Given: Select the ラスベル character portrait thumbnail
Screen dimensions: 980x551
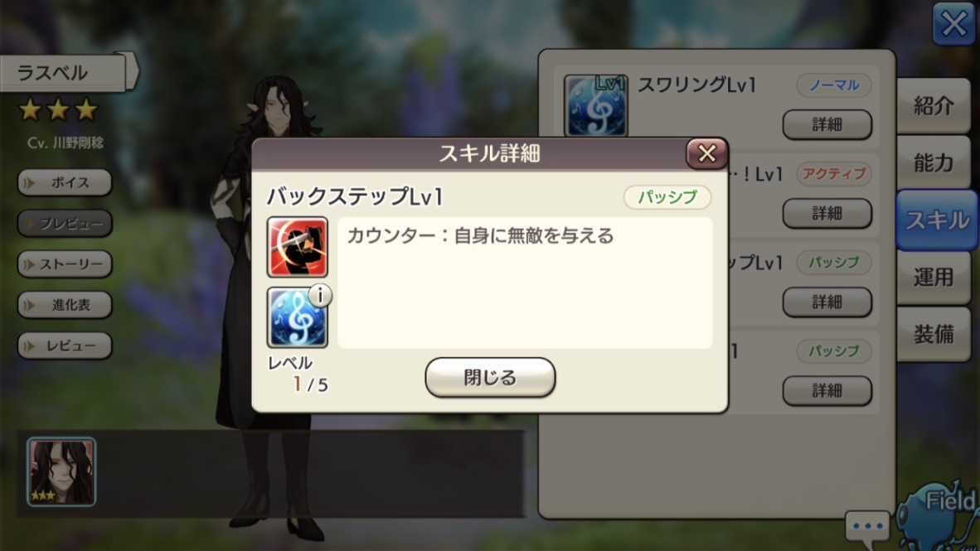Looking at the screenshot, I should pyautogui.click(x=61, y=471).
